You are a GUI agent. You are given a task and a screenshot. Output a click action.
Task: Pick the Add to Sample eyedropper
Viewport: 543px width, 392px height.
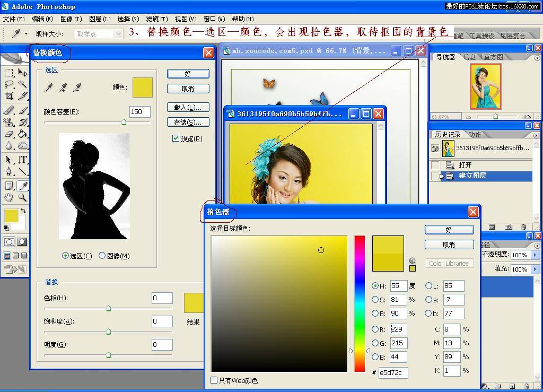(63, 88)
